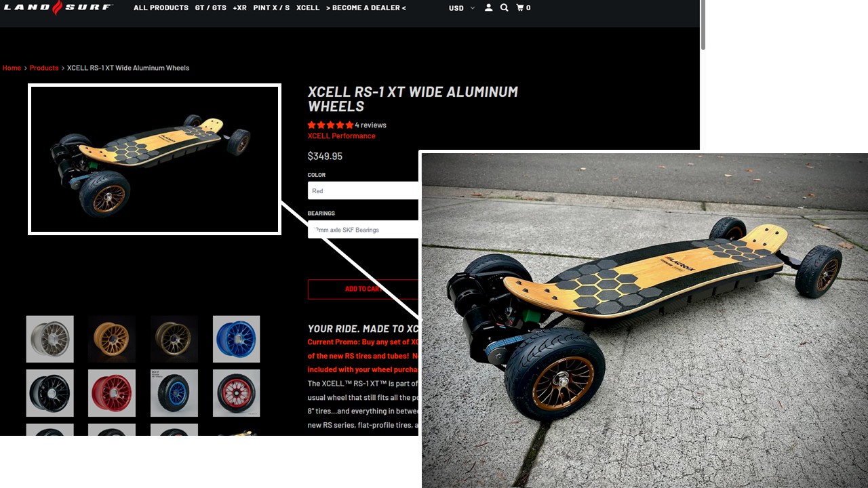Open the GT / GTS menu item
The width and height of the screenshot is (868, 488).
click(x=211, y=8)
